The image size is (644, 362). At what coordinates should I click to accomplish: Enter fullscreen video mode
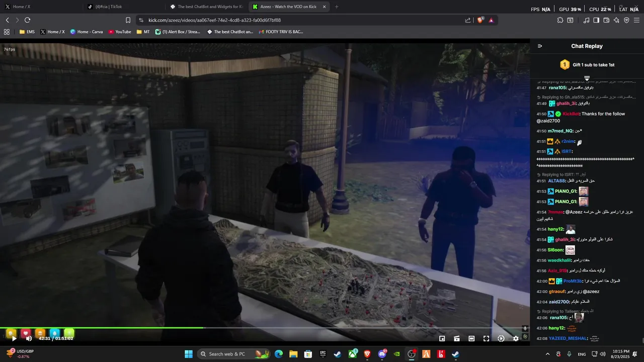click(x=486, y=339)
